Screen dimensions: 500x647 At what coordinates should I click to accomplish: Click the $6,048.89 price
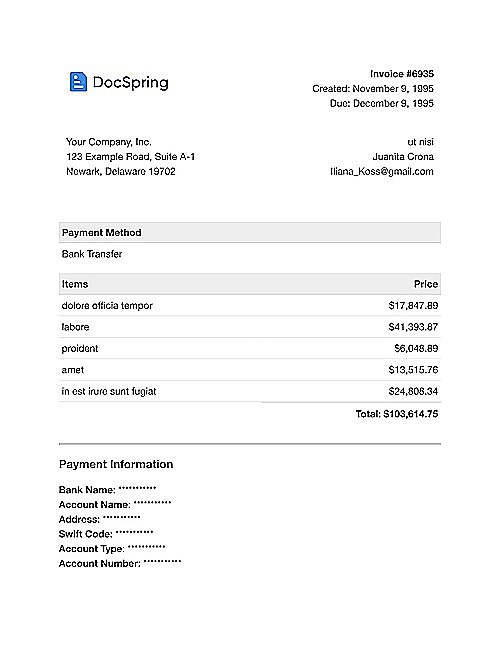[x=416, y=349]
